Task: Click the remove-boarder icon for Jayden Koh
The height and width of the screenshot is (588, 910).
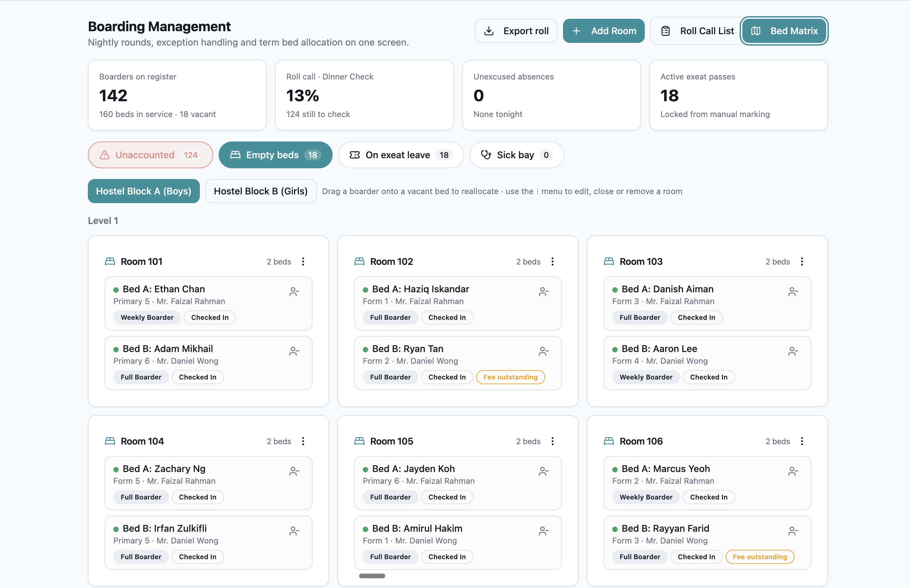Action: coord(544,472)
